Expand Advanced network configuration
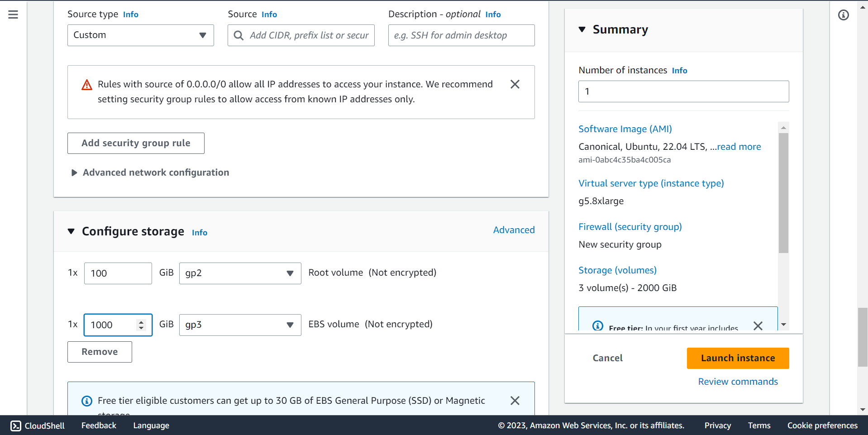This screenshot has height=435, width=868. (150, 172)
